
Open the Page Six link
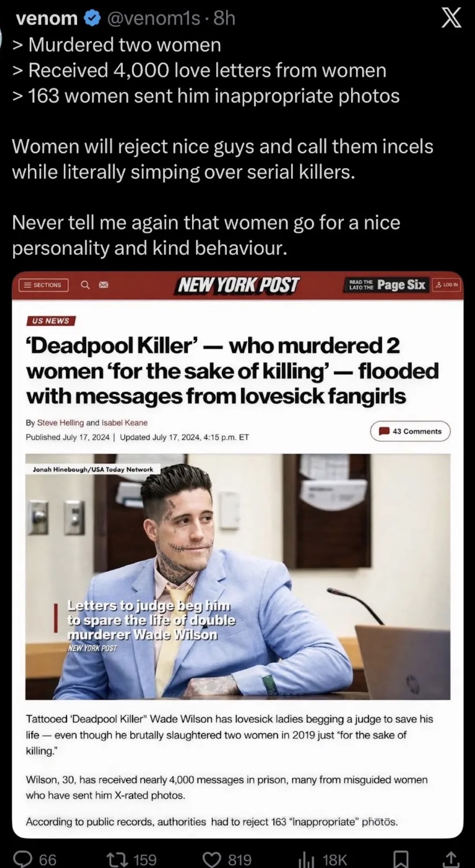point(401,285)
